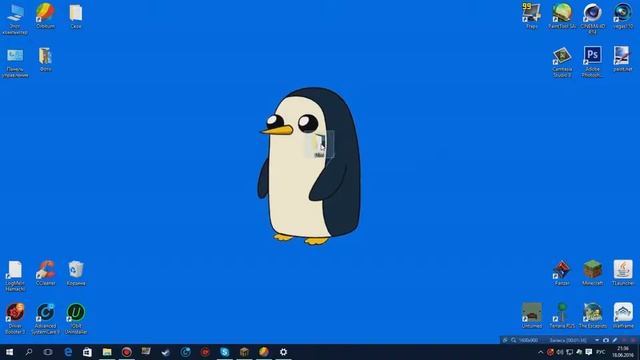Screen dimensions: 640x360
Task: Select the PaintTool SAI shortcut
Action: [x=562, y=16]
